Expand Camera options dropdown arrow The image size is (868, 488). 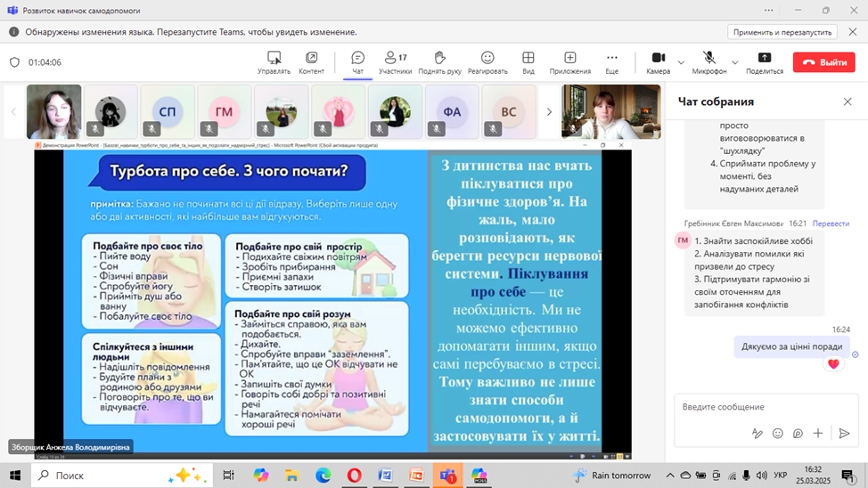point(682,62)
